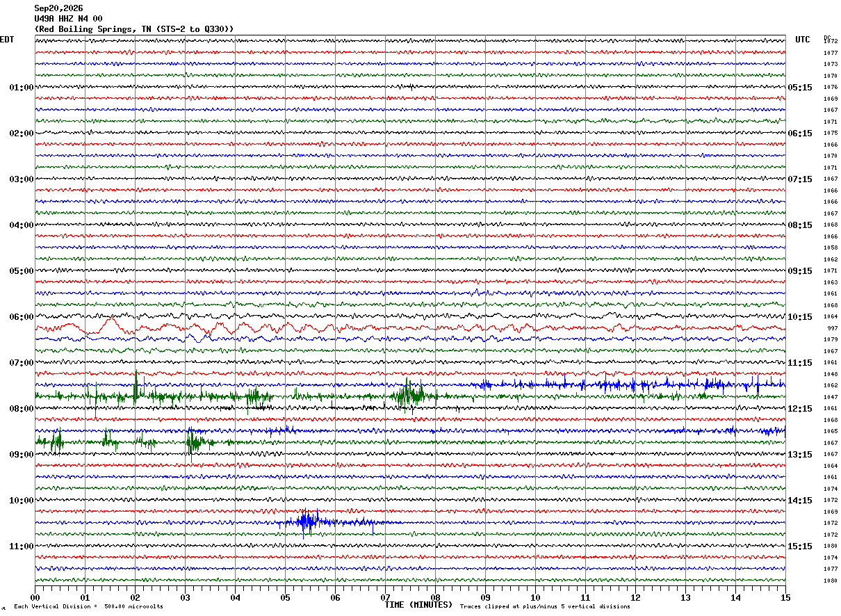Click the Sep20,2026 date header
Viewport: 841px width, 616px height.
58,8
